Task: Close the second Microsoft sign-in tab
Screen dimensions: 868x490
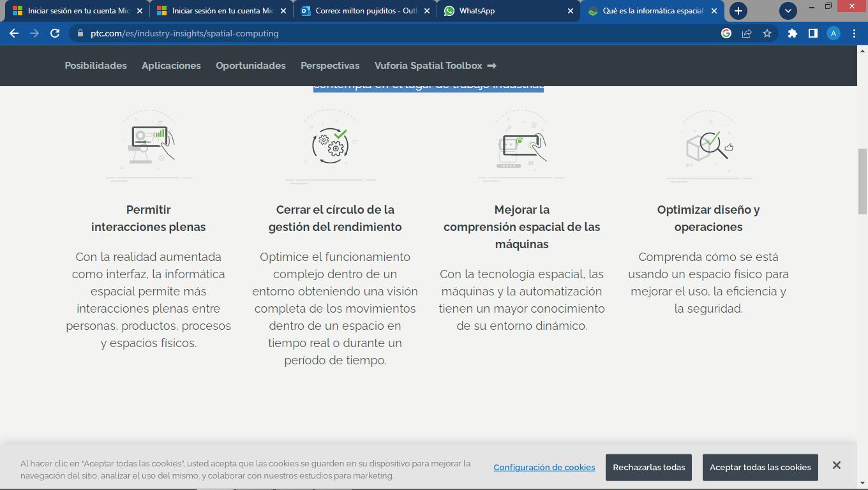Action: 283,11
